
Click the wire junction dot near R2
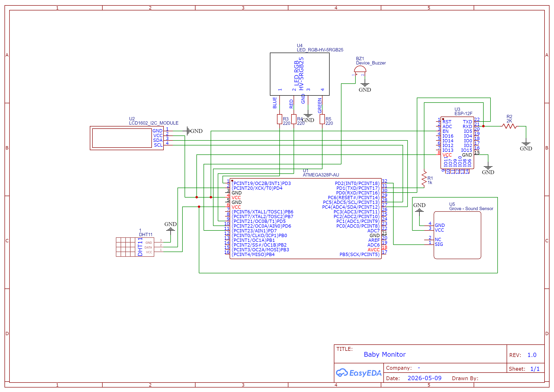[483, 126]
